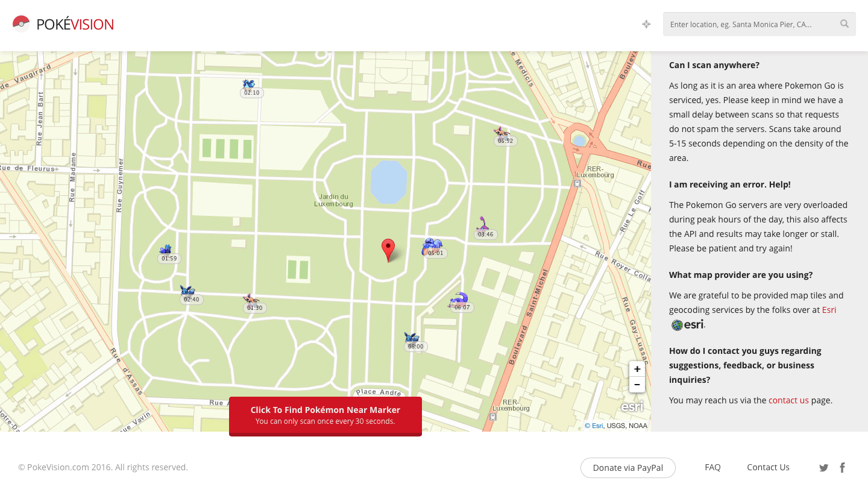The width and height of the screenshot is (868, 504).
Task: Click the Esri globe logo in sidebar
Action: tap(677, 325)
